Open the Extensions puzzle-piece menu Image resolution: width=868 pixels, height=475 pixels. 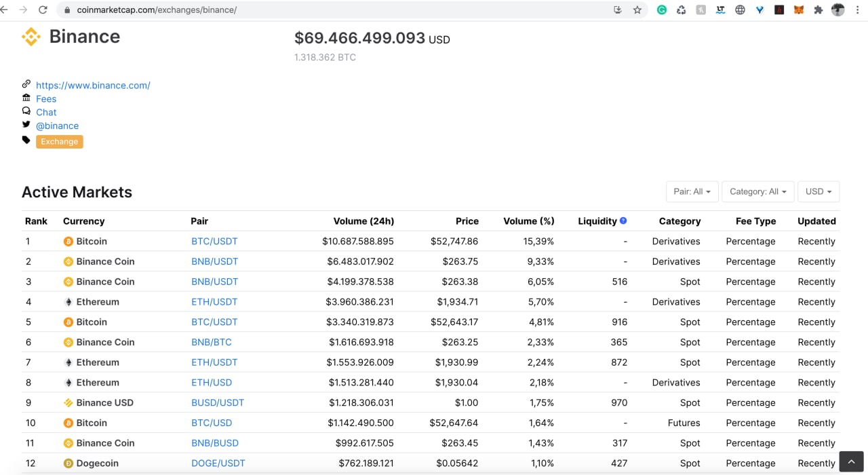point(818,10)
